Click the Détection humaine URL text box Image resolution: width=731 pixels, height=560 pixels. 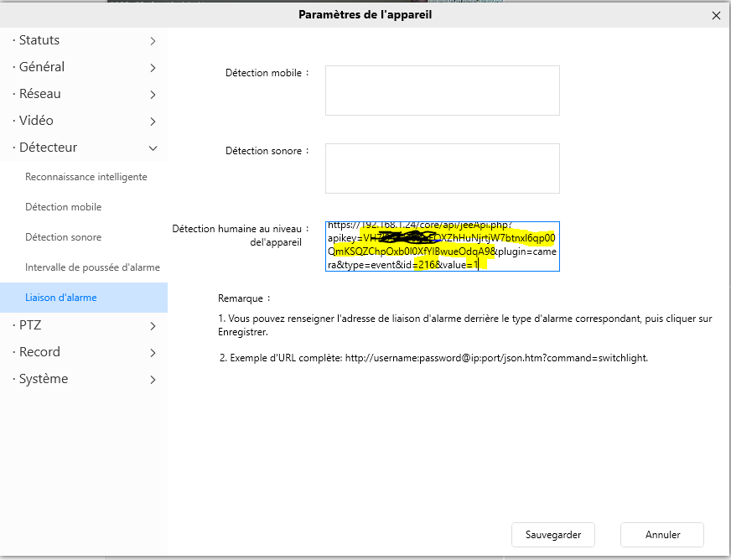tap(443, 246)
